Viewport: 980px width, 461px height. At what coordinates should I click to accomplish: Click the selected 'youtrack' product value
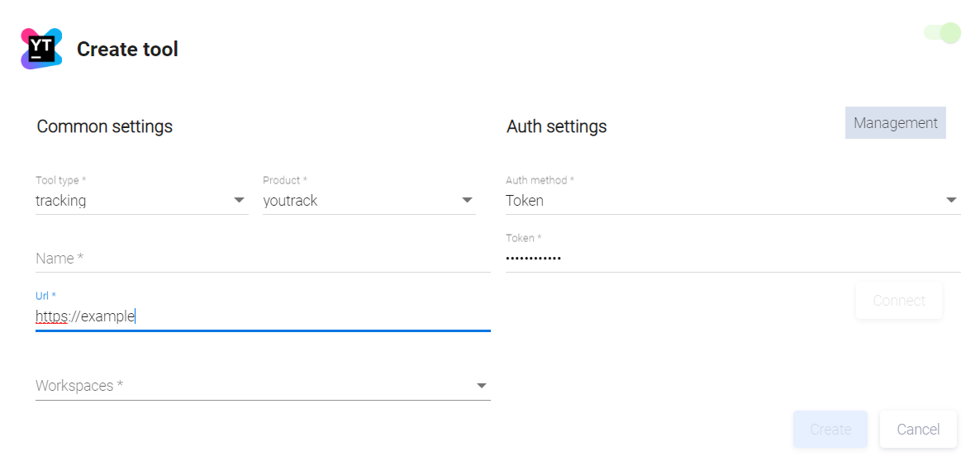[290, 201]
